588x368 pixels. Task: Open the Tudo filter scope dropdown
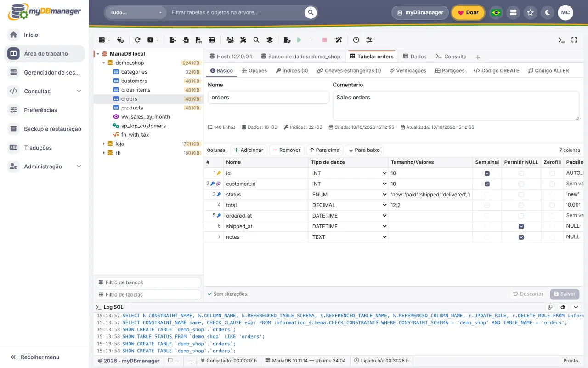(x=136, y=12)
